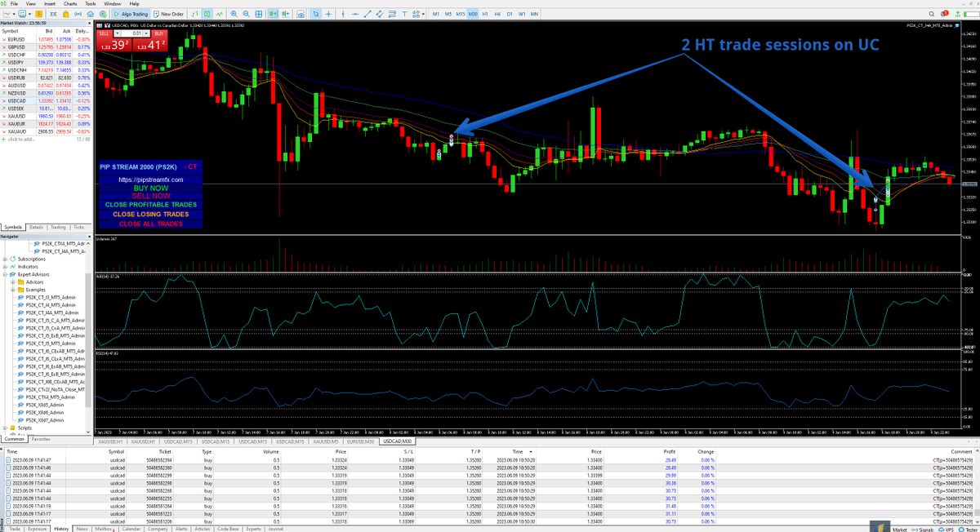
Task: Open the Tools menu
Action: [x=90, y=4]
